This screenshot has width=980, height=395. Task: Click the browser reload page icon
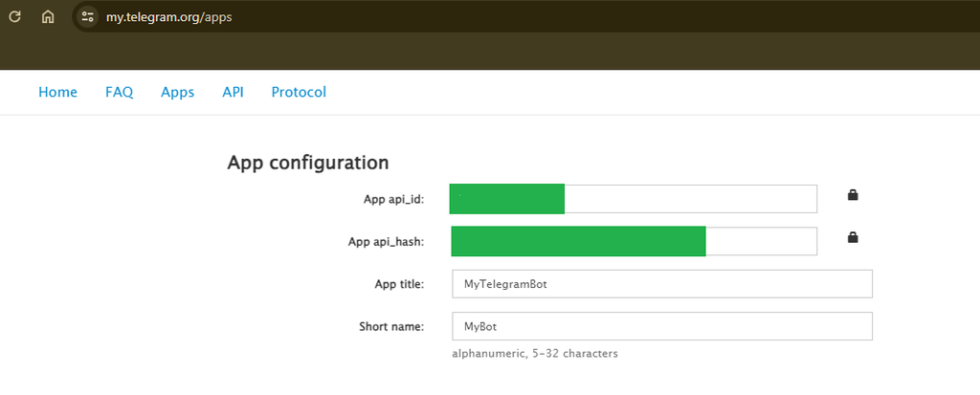pos(15,16)
